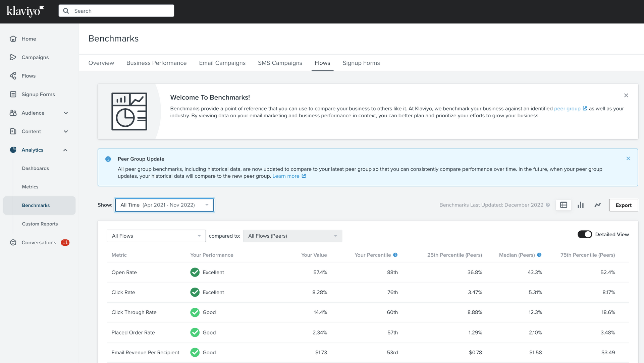Dismiss the Peer Group Update notice
644x363 pixels.
click(628, 159)
